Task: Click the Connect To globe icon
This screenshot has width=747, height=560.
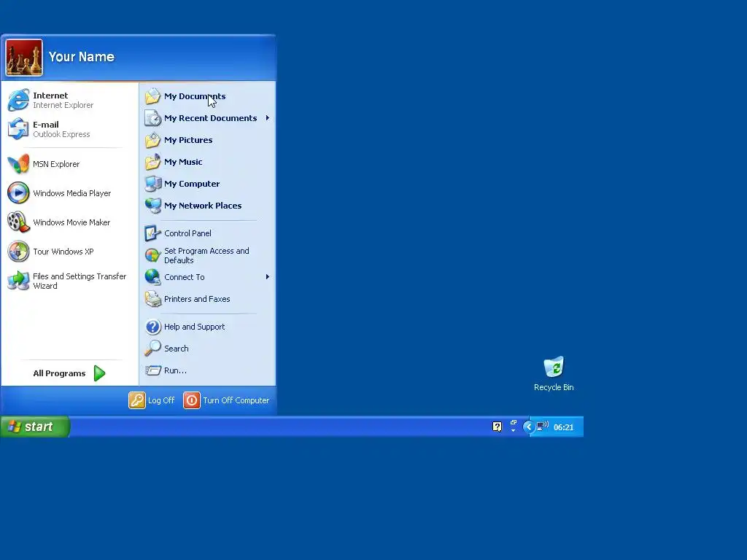Action: click(152, 277)
